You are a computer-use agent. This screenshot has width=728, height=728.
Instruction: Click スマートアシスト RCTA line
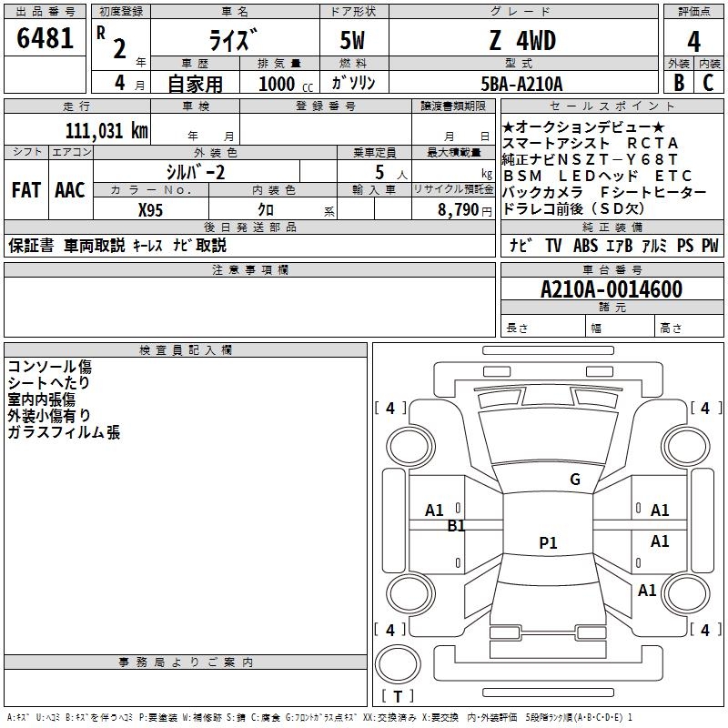click(590, 144)
